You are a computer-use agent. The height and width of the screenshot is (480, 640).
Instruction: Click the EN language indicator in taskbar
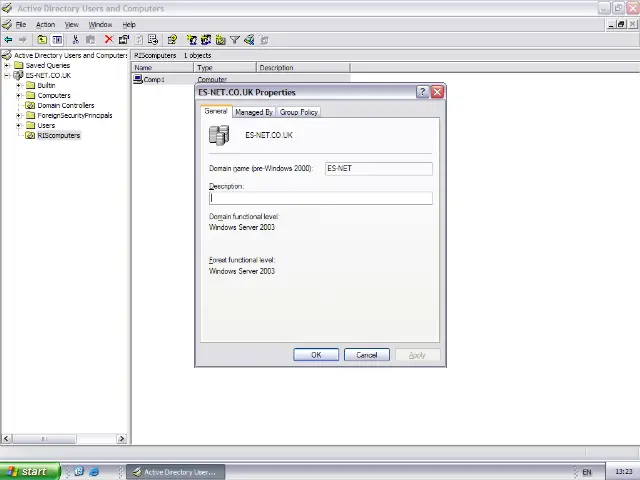(587, 472)
